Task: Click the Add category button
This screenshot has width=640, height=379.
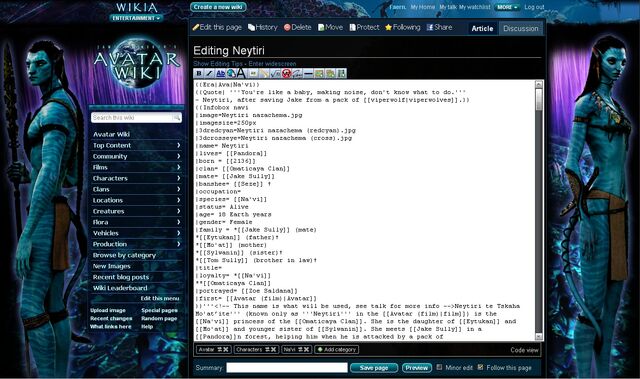Action: [337, 350]
